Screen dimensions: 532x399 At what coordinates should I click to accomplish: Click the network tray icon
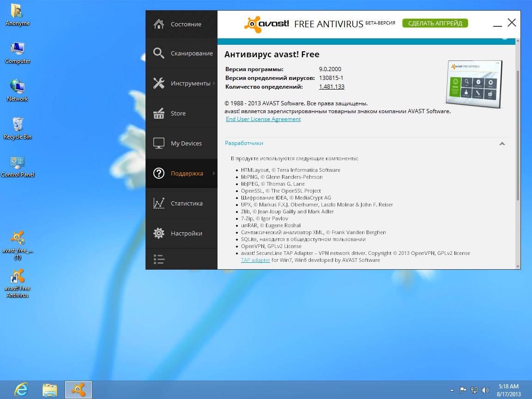(474, 390)
